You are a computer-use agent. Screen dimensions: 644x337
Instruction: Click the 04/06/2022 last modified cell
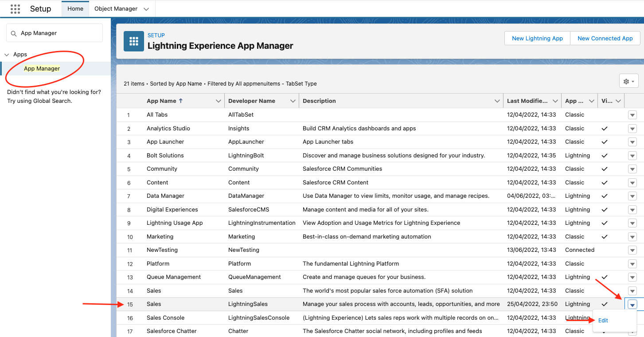coord(531,196)
